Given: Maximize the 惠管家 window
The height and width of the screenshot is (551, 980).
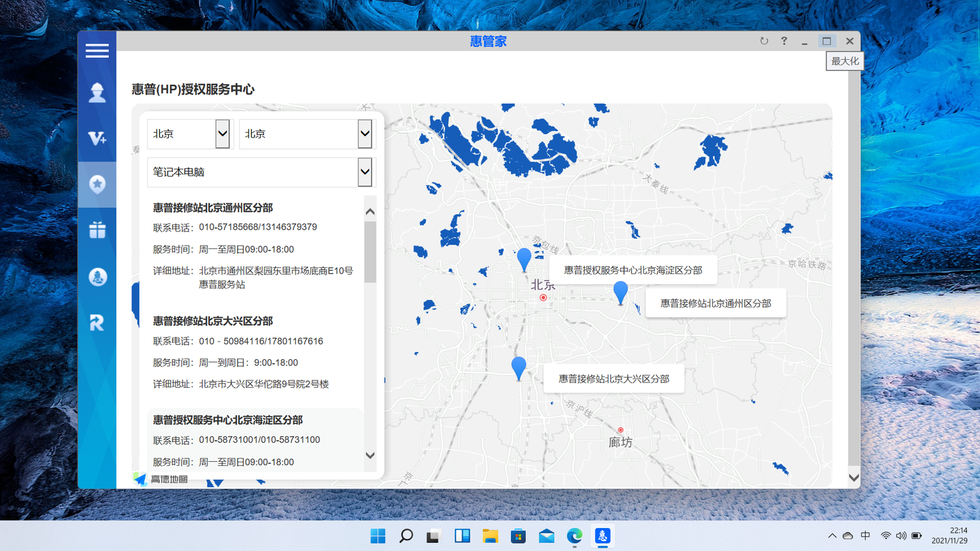Looking at the screenshot, I should coord(826,41).
